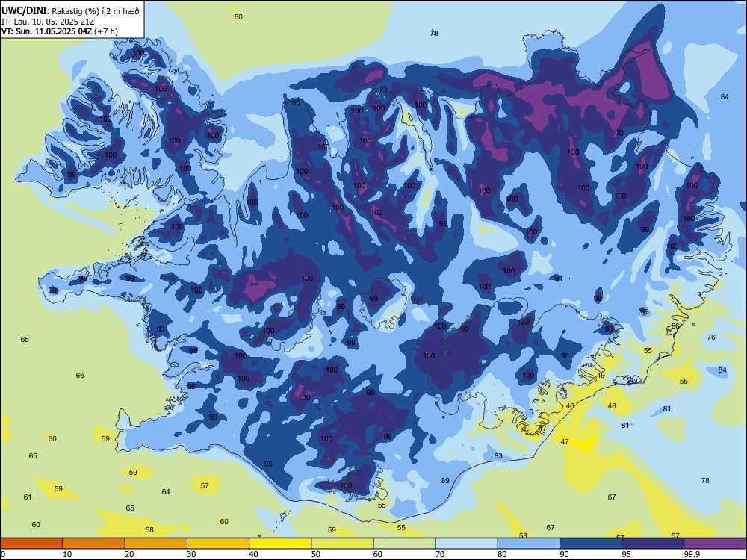747x560 pixels.
Task: Click the '40' tick label under the legend
Action: coord(253,554)
